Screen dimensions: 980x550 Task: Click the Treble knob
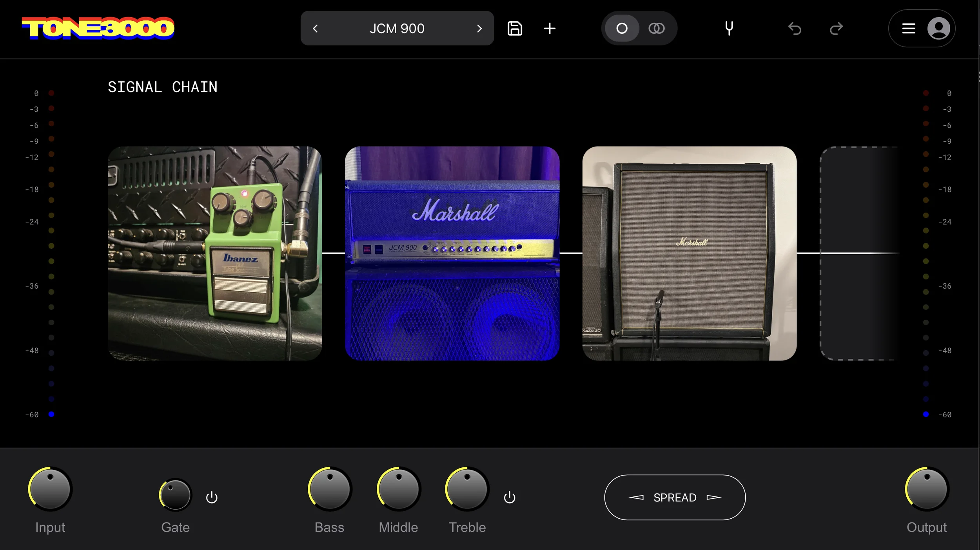467,489
